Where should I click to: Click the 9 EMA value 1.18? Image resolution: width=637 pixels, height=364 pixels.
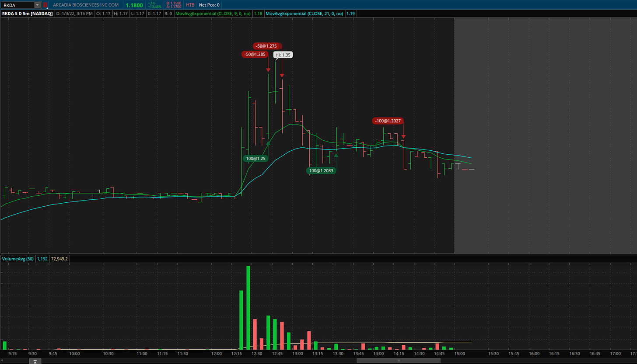258,14
